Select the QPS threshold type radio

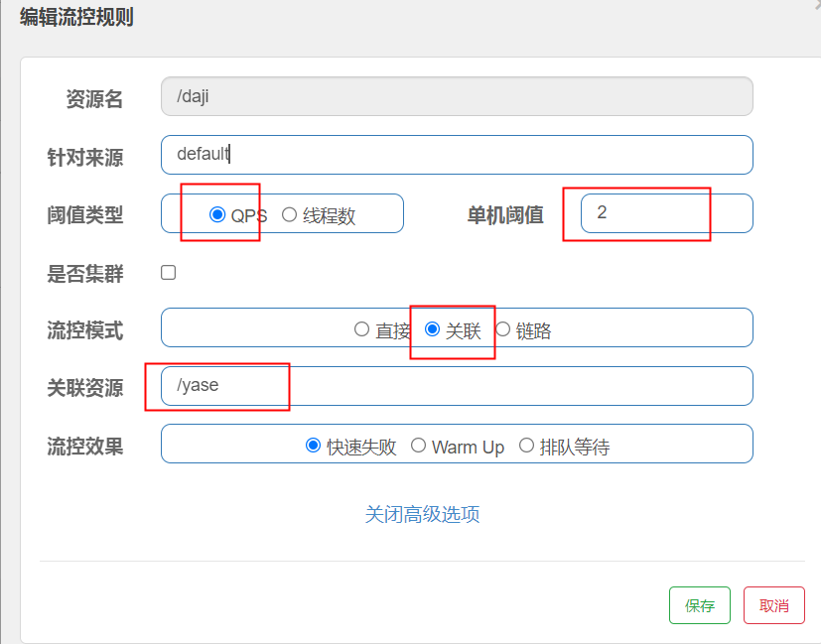pyautogui.click(x=217, y=214)
